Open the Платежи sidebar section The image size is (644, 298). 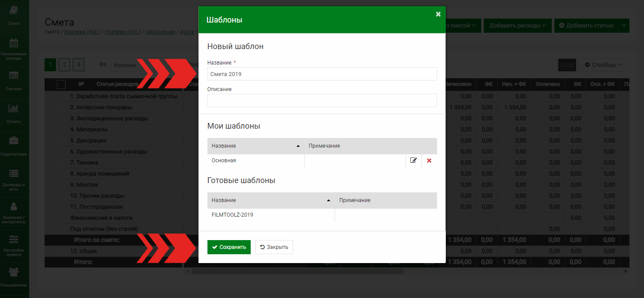14,81
